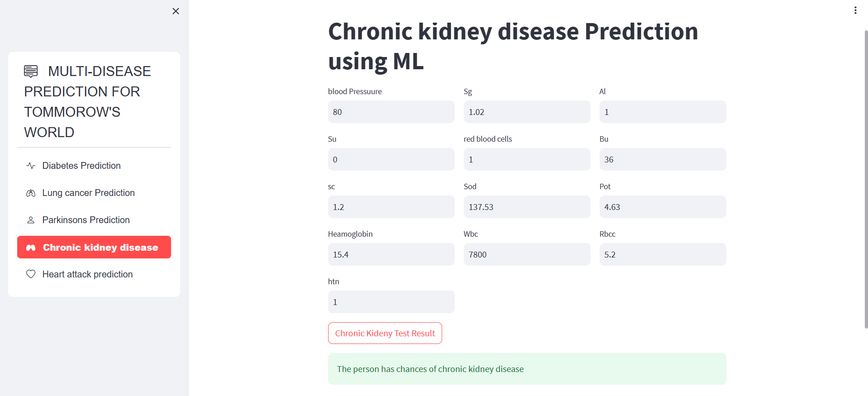This screenshot has height=396, width=868.
Task: Click the kidney icon on Chronic kidney disease
Action: click(x=30, y=247)
